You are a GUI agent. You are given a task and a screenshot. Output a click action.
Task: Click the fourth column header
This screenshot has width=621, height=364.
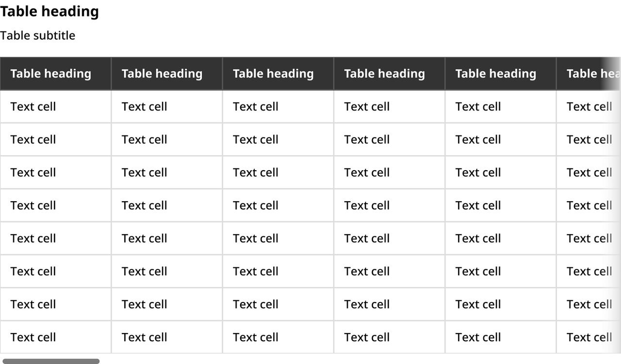[x=384, y=73]
